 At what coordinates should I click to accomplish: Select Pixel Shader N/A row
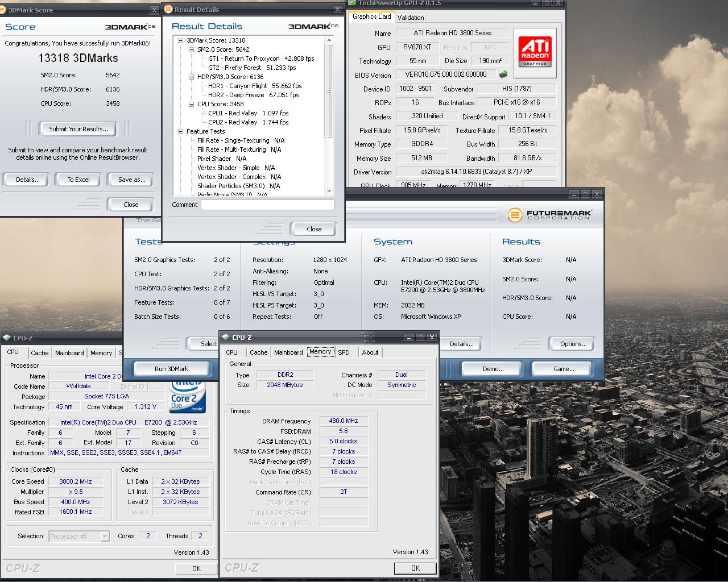[222, 159]
